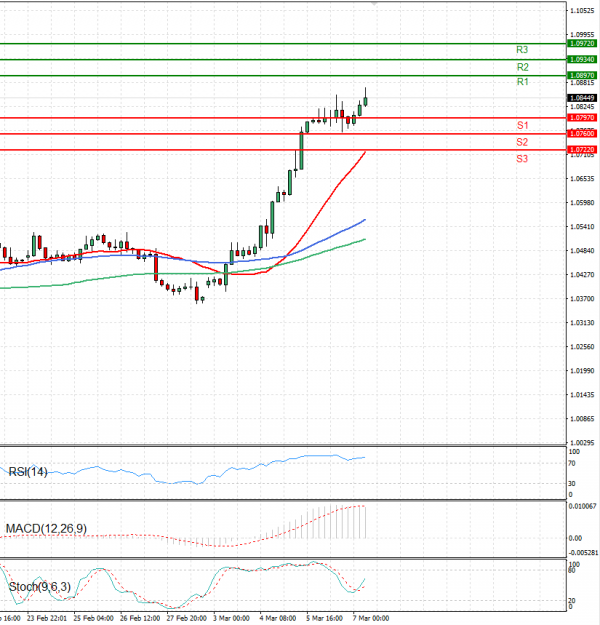The width and height of the screenshot is (600, 625).
Task: Select the 1.07600 red price tag
Action: pyautogui.click(x=582, y=134)
